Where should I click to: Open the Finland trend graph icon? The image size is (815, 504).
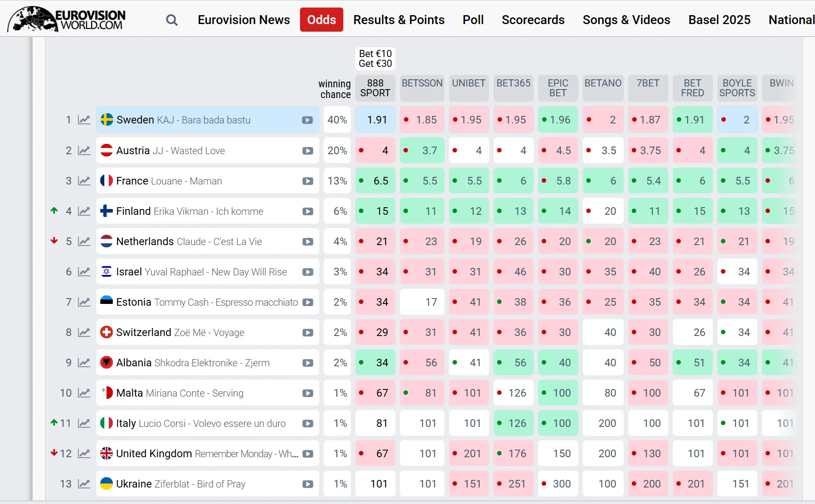tap(84, 211)
